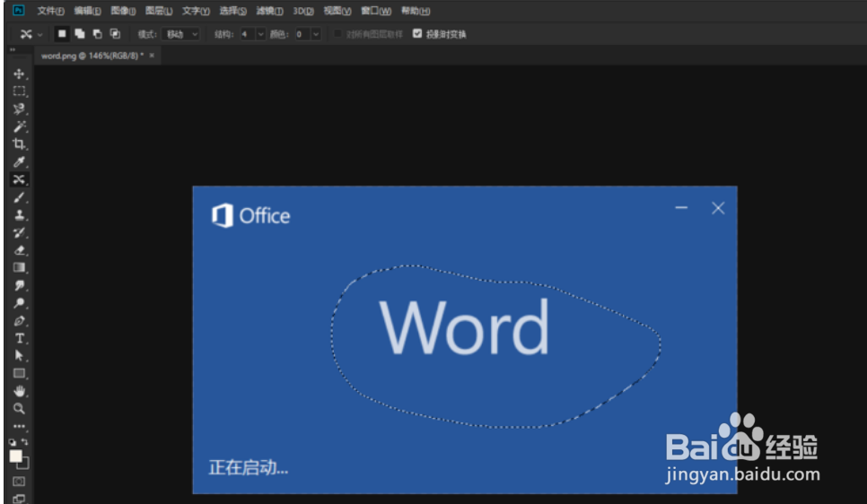The height and width of the screenshot is (504, 867).
Task: Click the foreground color swatch
Action: [x=15, y=456]
